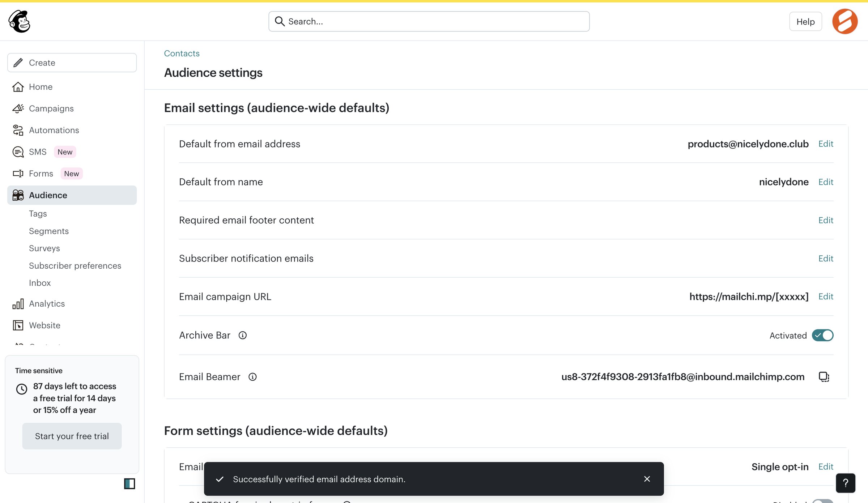Open Tags under Audience

(x=38, y=214)
